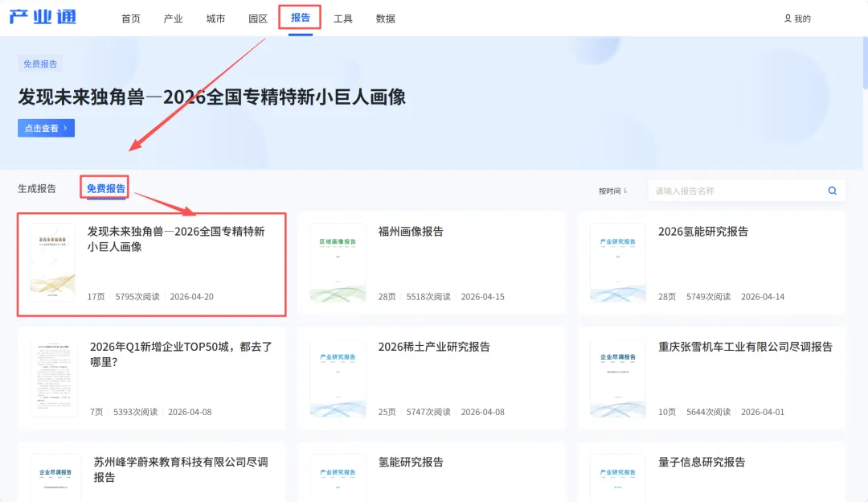Click the page vertical scrollbar thumb
The height and width of the screenshot is (502, 868).
click(x=866, y=64)
